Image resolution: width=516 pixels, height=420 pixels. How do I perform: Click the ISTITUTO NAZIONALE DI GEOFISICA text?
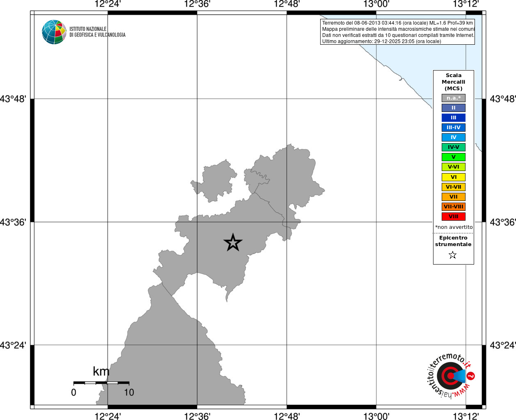[x=97, y=32]
